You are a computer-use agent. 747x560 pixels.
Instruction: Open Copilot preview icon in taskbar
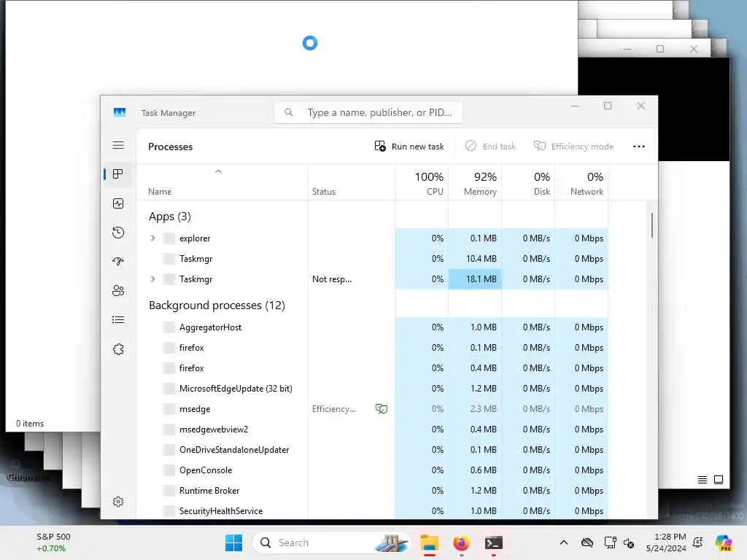click(723, 542)
